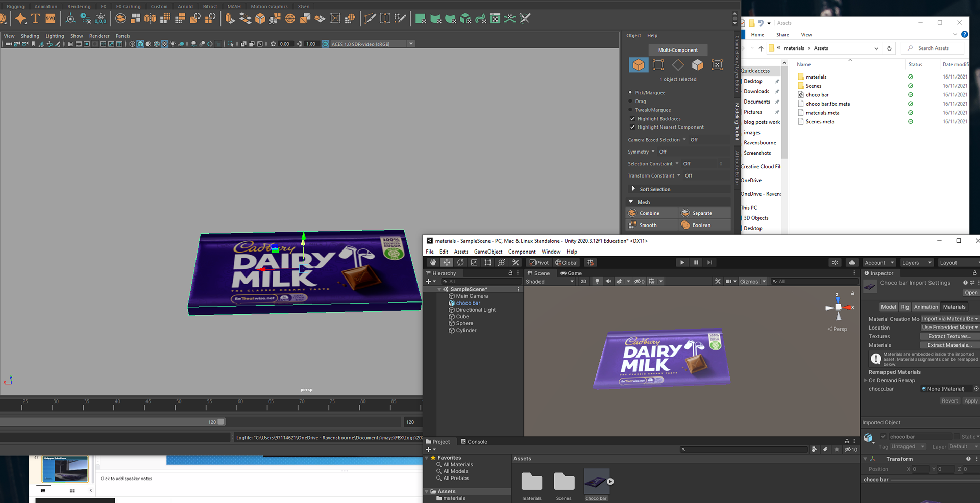The width and height of the screenshot is (980, 503).
Task: Open Unity custom editor tools icon
Action: pos(516,263)
